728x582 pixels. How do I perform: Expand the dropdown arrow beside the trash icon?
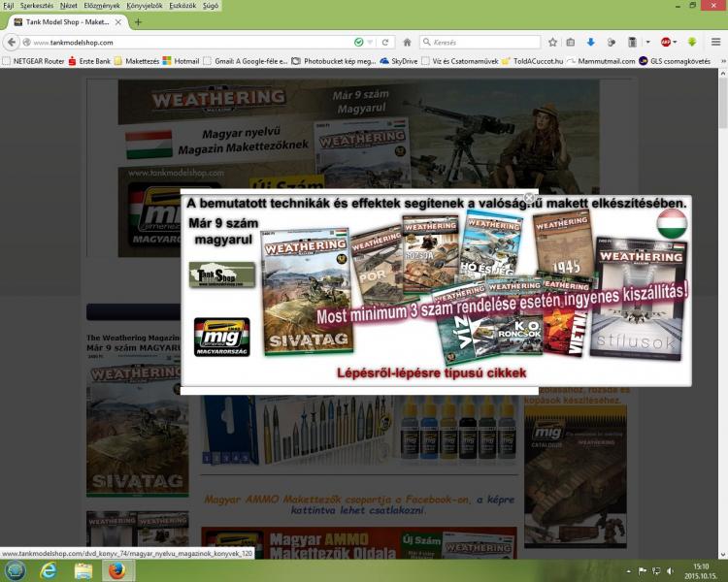[x=648, y=43]
